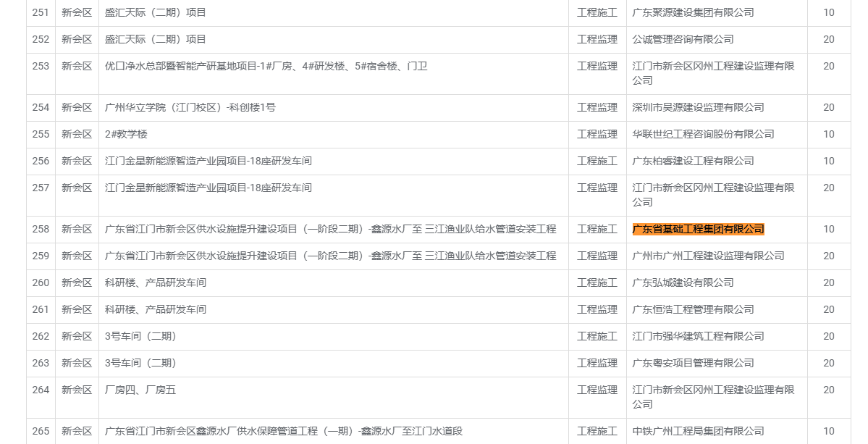The height and width of the screenshot is (444, 868).
Task: Click company 广东粤安项目管理有限公司
Action: click(693, 363)
